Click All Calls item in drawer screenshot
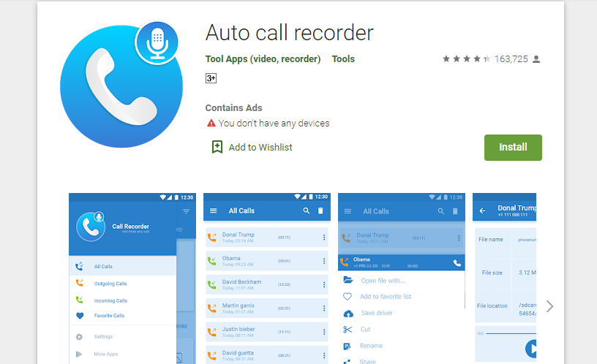 [123, 266]
